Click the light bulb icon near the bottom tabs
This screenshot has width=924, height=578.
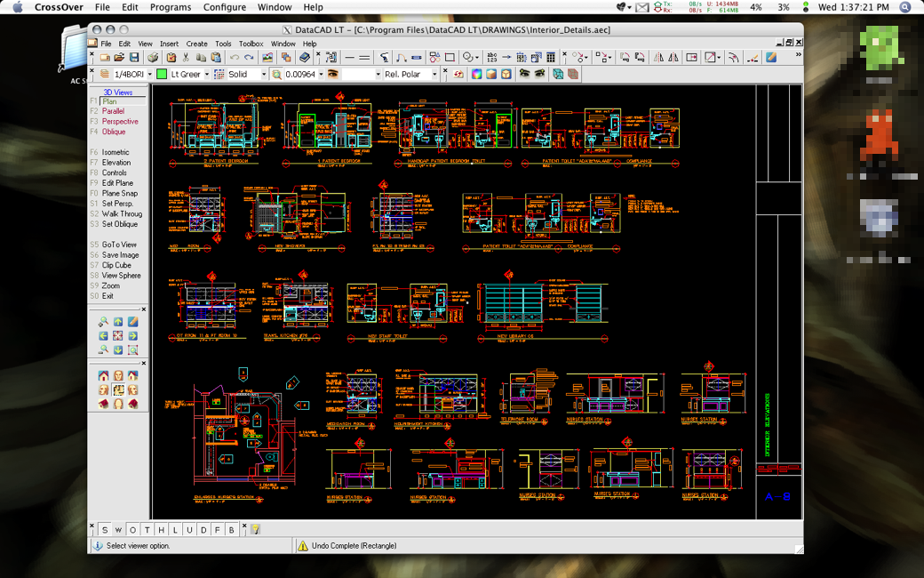(x=255, y=530)
